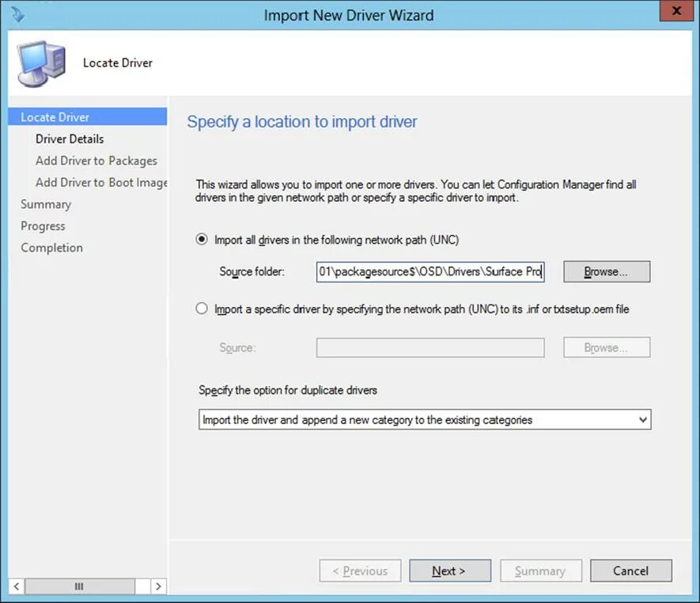Image resolution: width=700 pixels, height=603 pixels.
Task: Select Summary step in sidebar
Action: [46, 205]
